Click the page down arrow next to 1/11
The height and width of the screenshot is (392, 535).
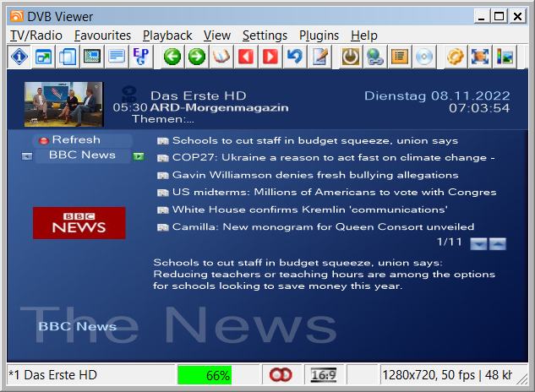[x=478, y=243]
